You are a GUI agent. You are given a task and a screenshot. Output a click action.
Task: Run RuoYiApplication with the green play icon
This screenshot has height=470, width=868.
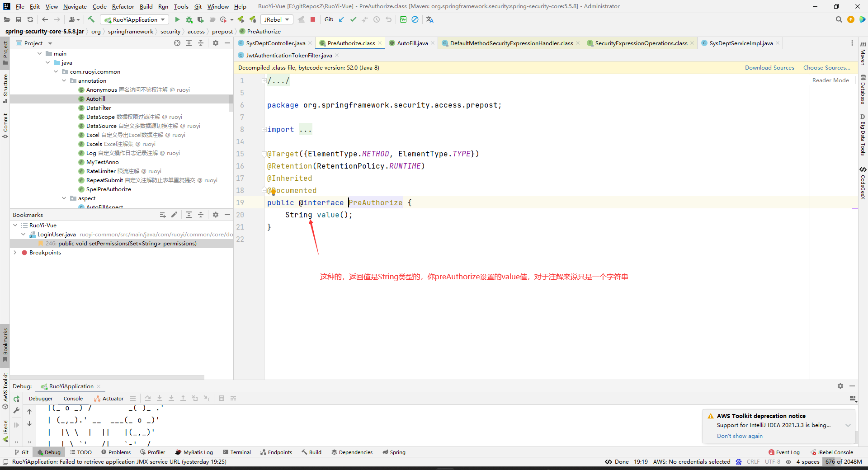177,19
